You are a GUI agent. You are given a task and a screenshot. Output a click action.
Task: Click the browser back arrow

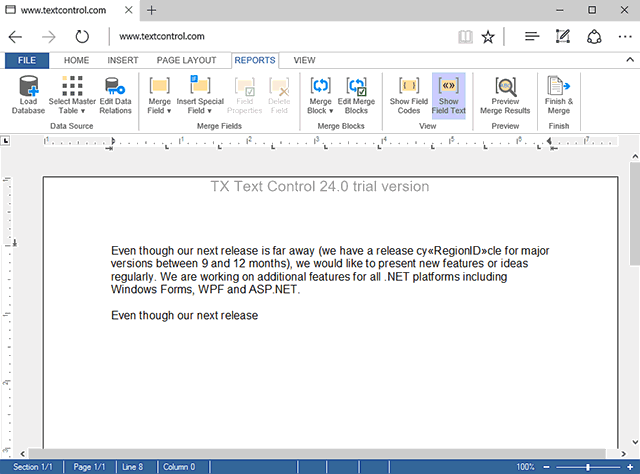click(16, 37)
